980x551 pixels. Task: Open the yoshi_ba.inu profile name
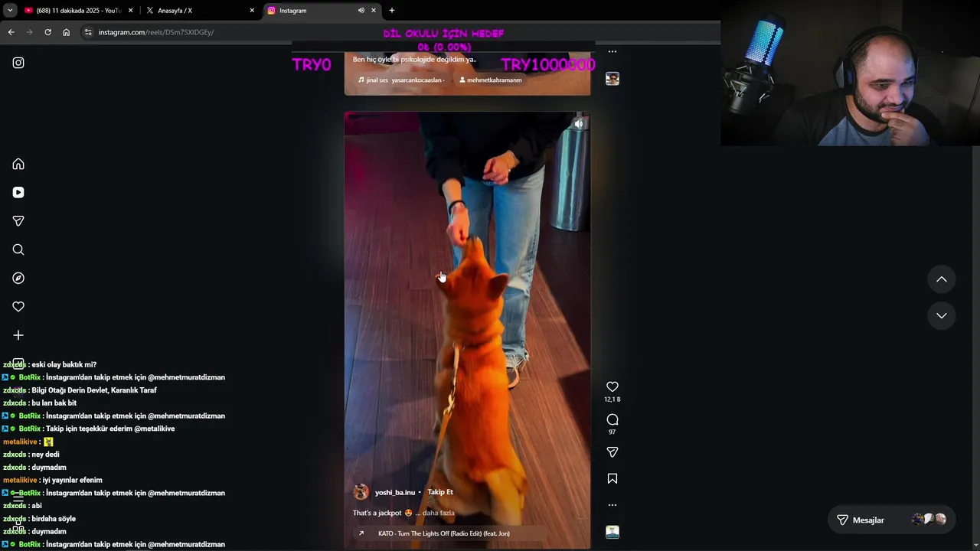[x=395, y=492]
